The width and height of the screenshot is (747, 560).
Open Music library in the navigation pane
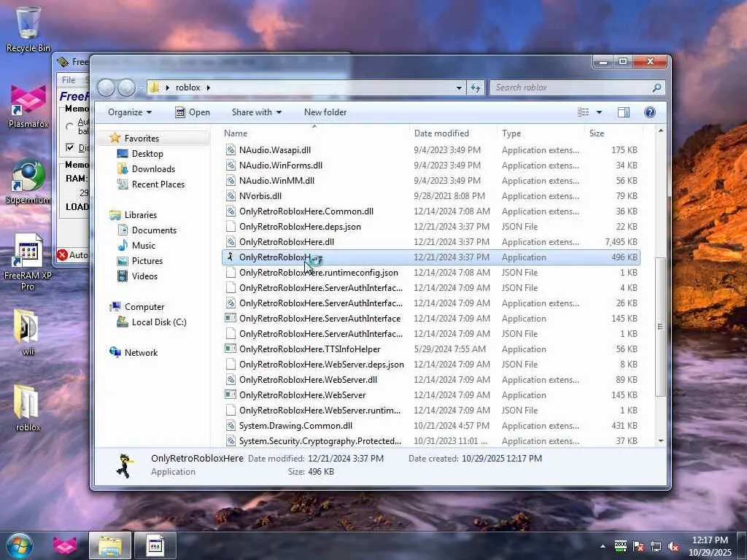(144, 246)
